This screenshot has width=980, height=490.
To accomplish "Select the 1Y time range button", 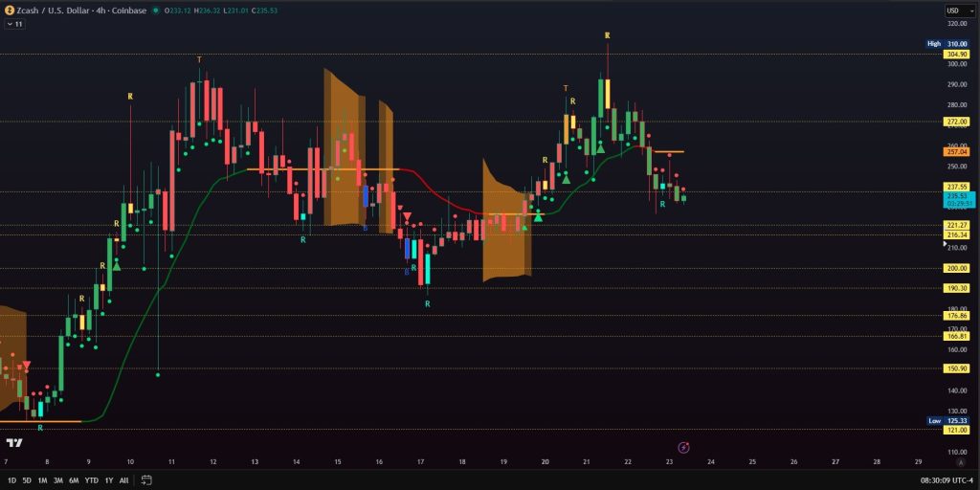I will coord(109,479).
